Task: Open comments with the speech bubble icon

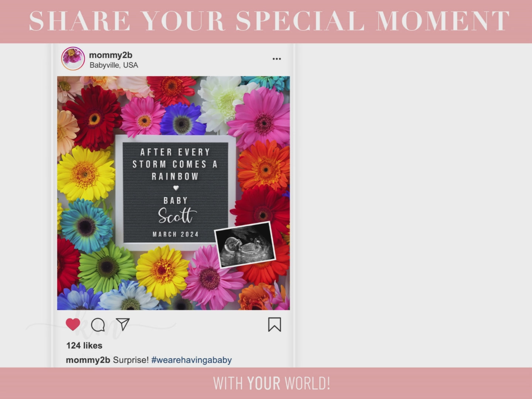Action: point(98,325)
